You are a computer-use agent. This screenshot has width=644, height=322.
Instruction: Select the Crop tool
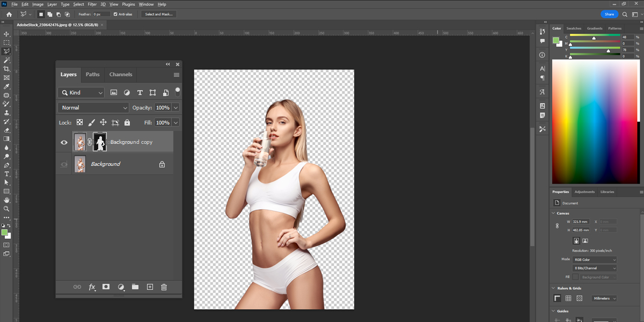[x=6, y=69]
